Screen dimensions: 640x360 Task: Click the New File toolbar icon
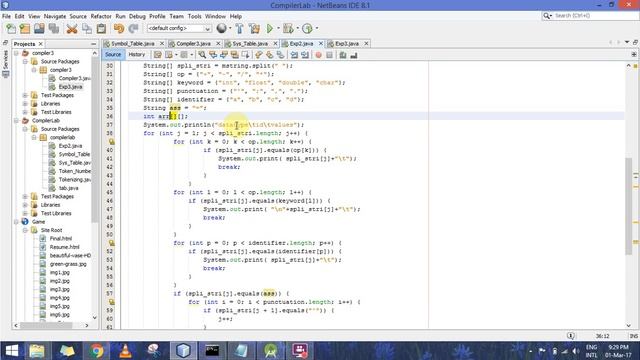tap(11, 29)
